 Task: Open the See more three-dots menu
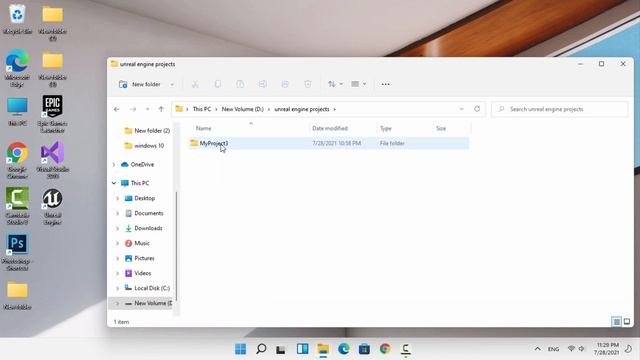(x=385, y=84)
